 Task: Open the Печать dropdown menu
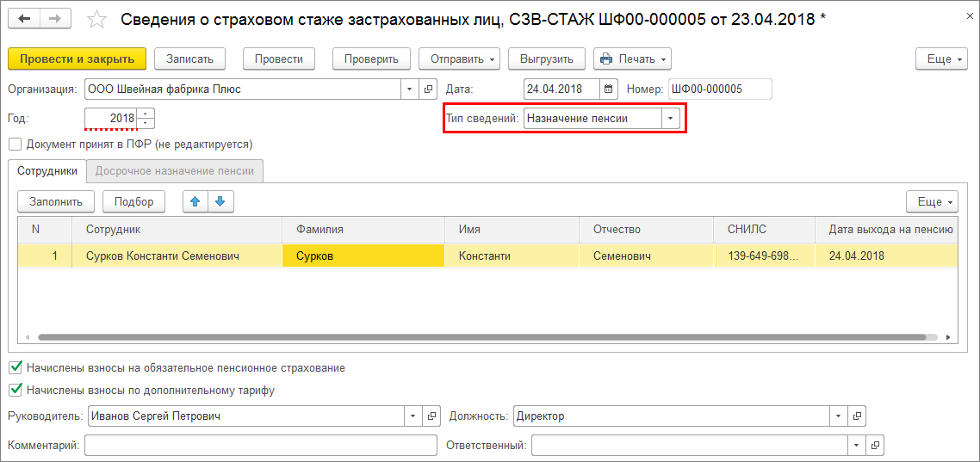[x=632, y=59]
